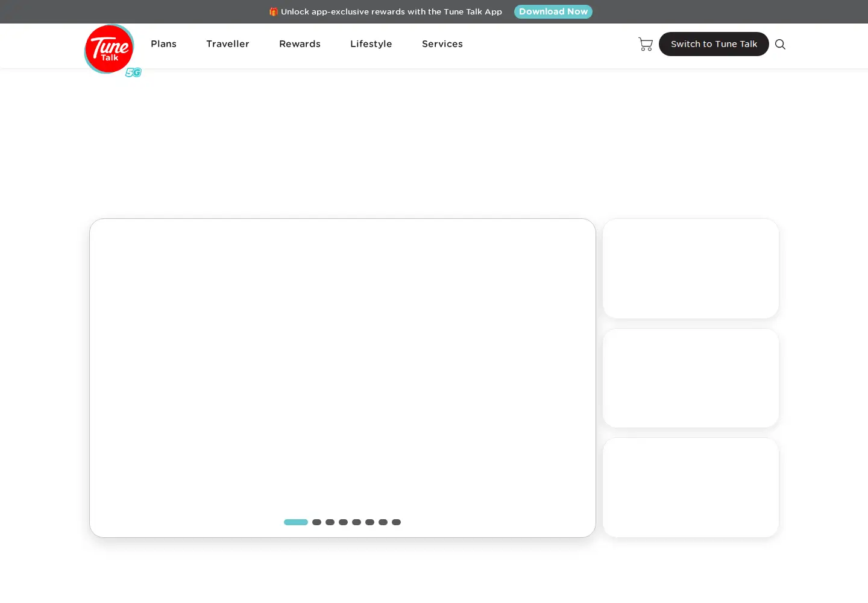Screen dimensions: 868x603
Task: Open the Traveller menu
Action: click(228, 44)
